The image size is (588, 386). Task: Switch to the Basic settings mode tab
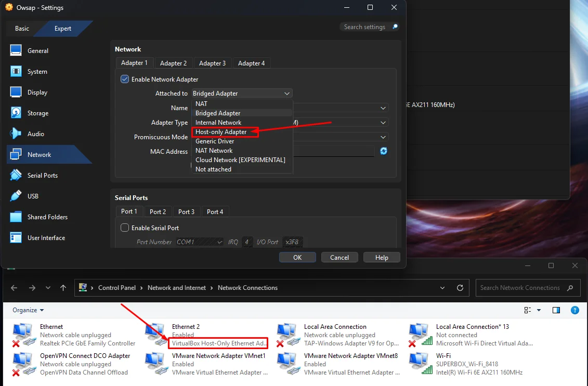(x=22, y=29)
